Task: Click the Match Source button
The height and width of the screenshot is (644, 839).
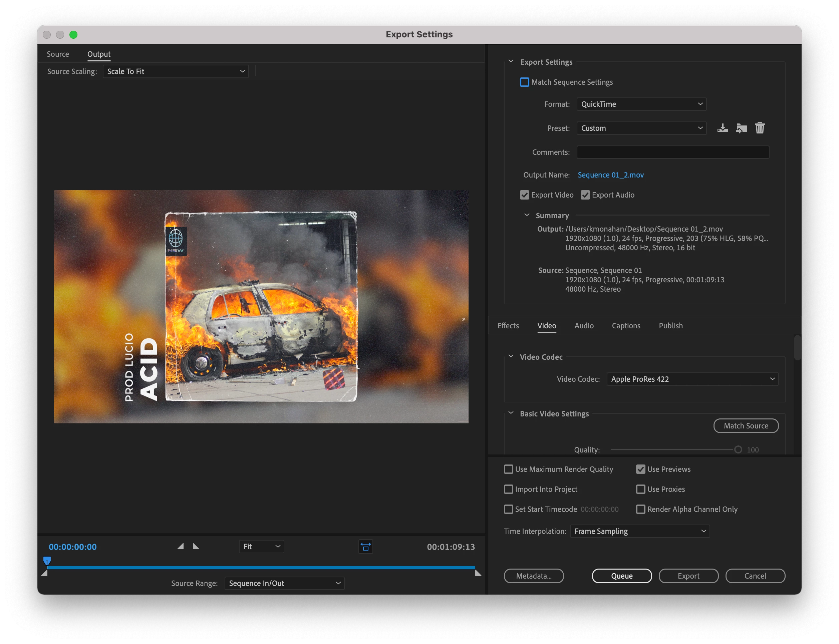Action: pyautogui.click(x=746, y=426)
